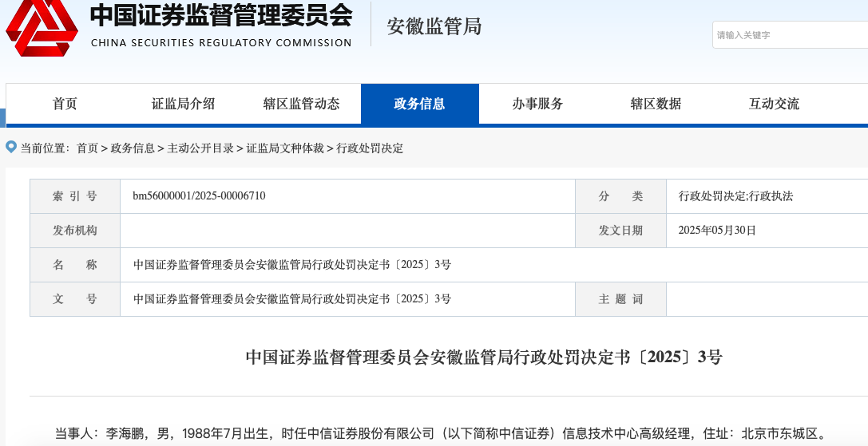The image size is (868, 446).
Task: Click the blue location pin icon
Action: [11, 147]
